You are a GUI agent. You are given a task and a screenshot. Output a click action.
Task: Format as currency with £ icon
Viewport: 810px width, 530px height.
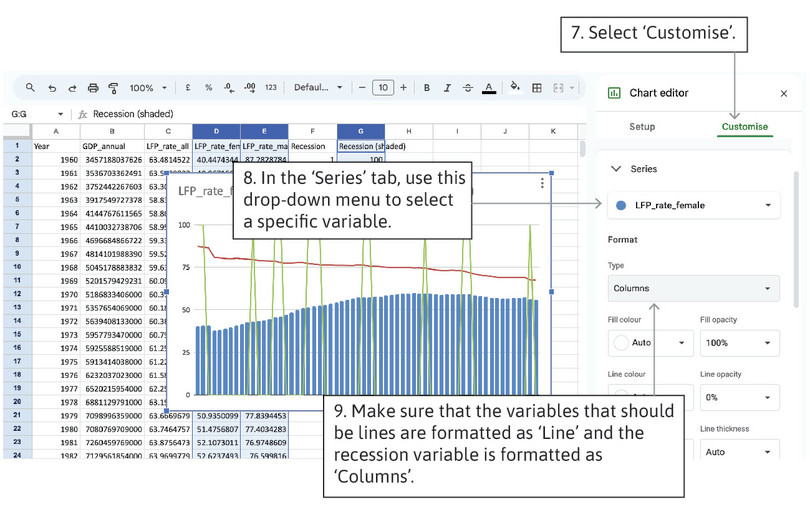[x=188, y=88]
